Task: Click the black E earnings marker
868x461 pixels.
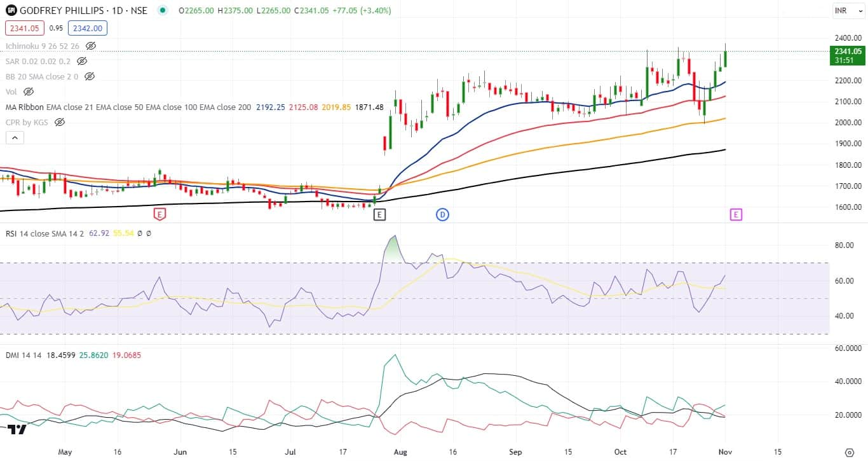Action: point(379,215)
